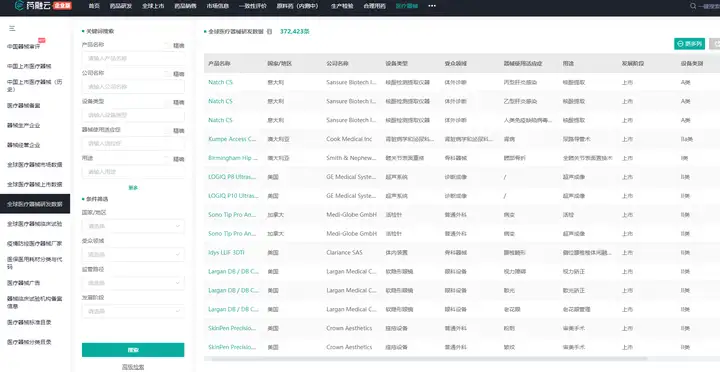The height and width of the screenshot is (372, 720).
Task: Open 全球医疗器械市场数据 in sidebar
Action: click(x=35, y=164)
